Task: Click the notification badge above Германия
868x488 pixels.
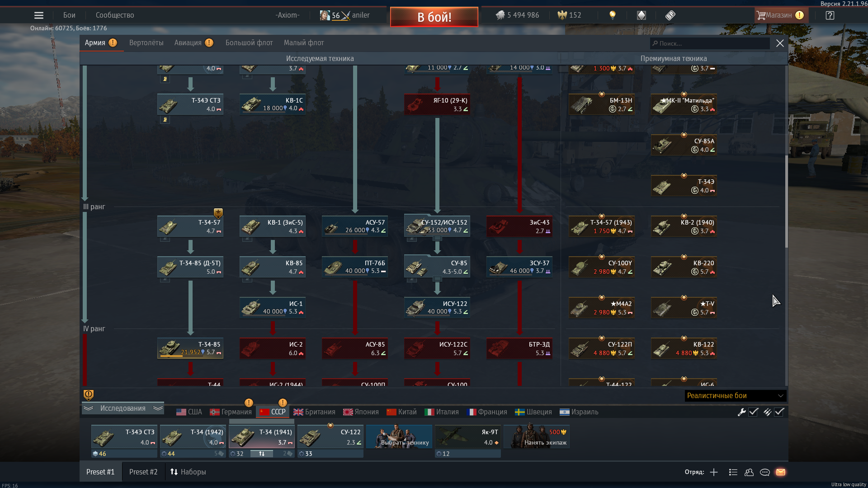Action: [x=249, y=403]
